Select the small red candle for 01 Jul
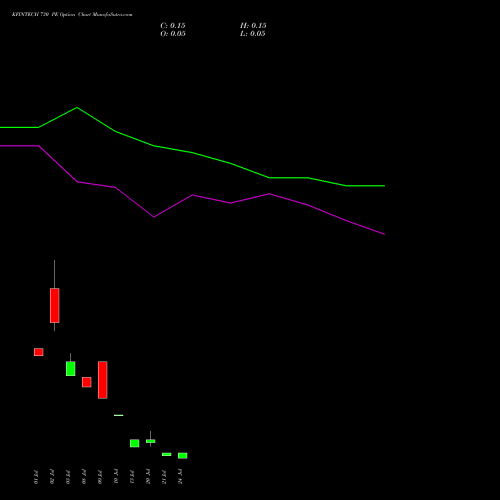Viewport: 500px width, 500px height. pos(39,352)
